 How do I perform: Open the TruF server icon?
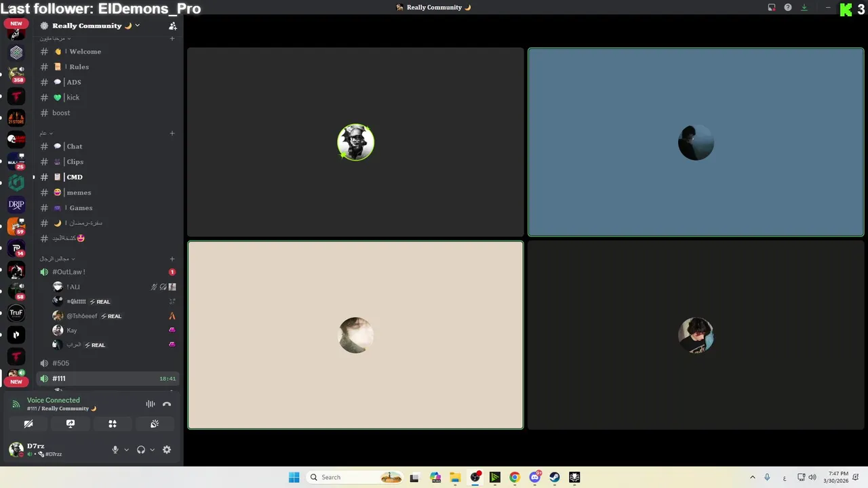pyautogui.click(x=16, y=312)
